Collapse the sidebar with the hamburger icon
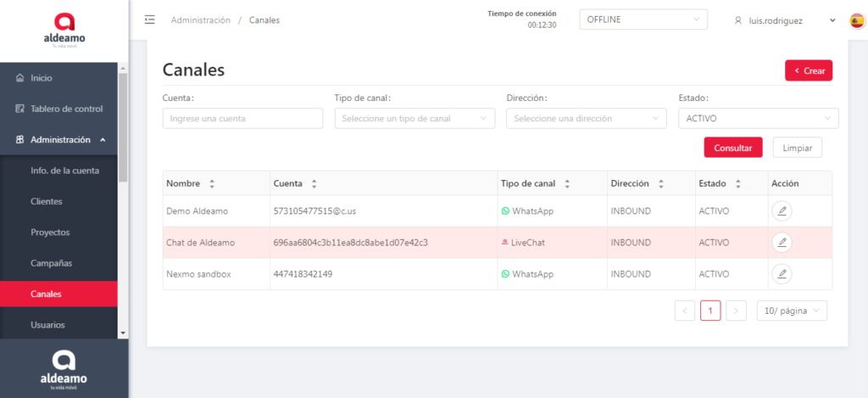Viewport: 868px width, 398px height. tap(150, 20)
